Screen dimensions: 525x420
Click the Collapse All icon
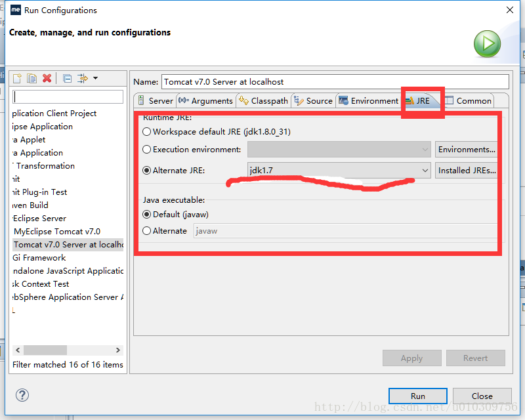click(68, 78)
